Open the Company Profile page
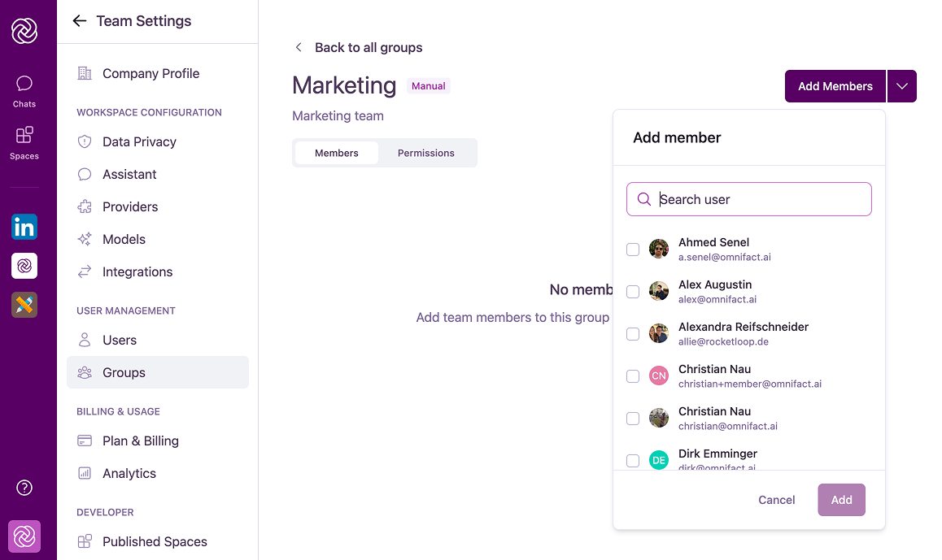942x560 pixels. pos(157,73)
